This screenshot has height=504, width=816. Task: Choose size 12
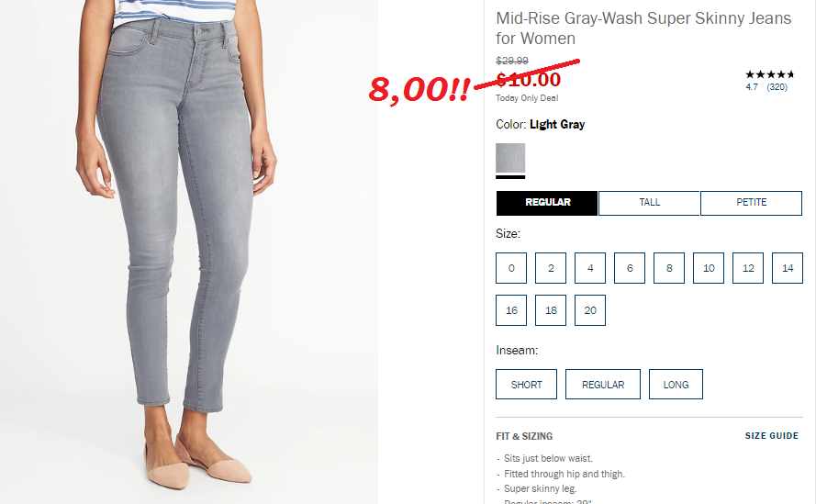tap(748, 268)
